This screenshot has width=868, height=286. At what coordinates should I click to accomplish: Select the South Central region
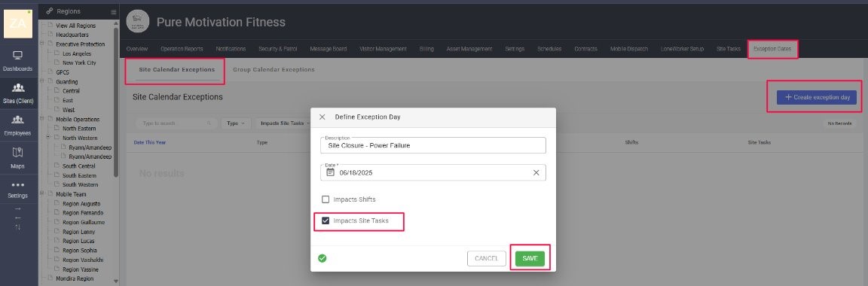[x=78, y=166]
